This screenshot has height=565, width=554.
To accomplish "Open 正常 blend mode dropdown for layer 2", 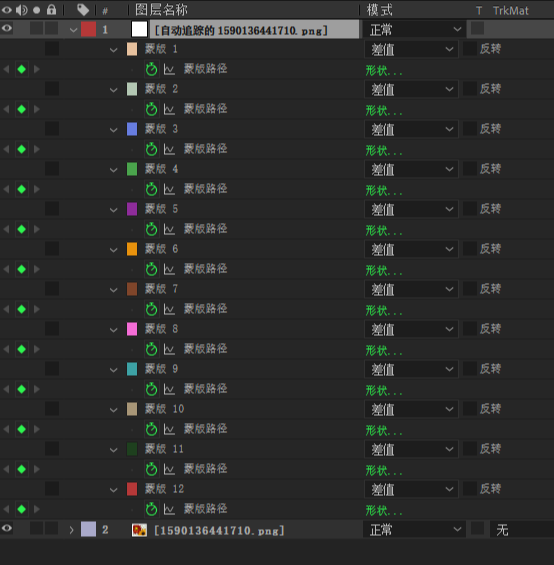I will 414,529.
